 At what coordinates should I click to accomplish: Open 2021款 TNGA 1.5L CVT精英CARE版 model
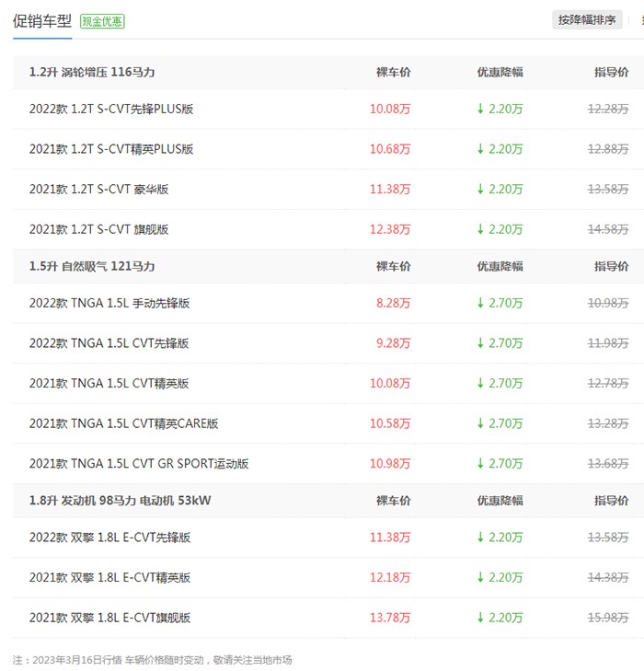click(x=123, y=423)
